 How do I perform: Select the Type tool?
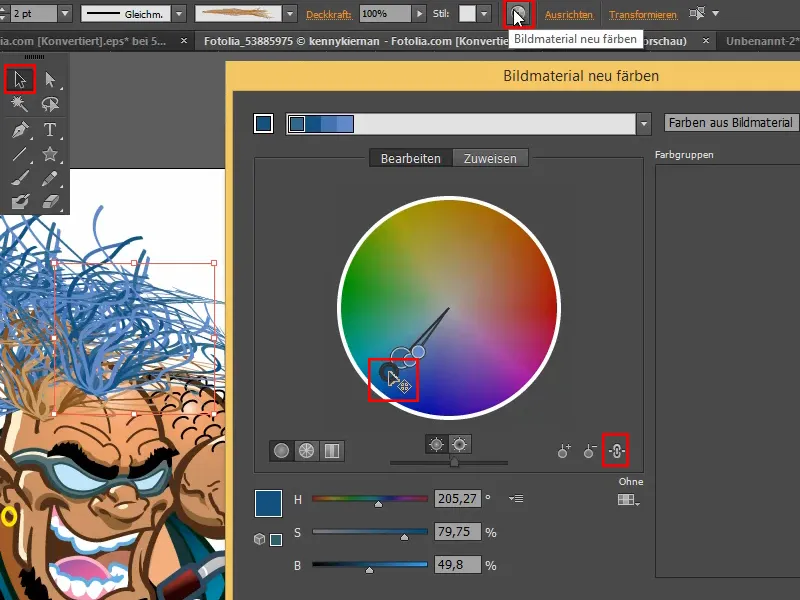pos(50,130)
